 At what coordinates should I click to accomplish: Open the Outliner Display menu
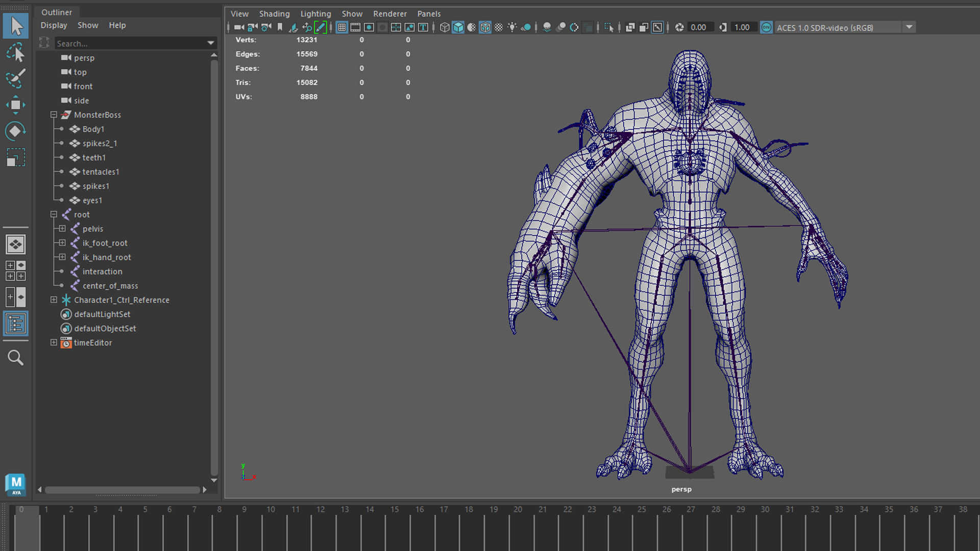pyautogui.click(x=54, y=26)
